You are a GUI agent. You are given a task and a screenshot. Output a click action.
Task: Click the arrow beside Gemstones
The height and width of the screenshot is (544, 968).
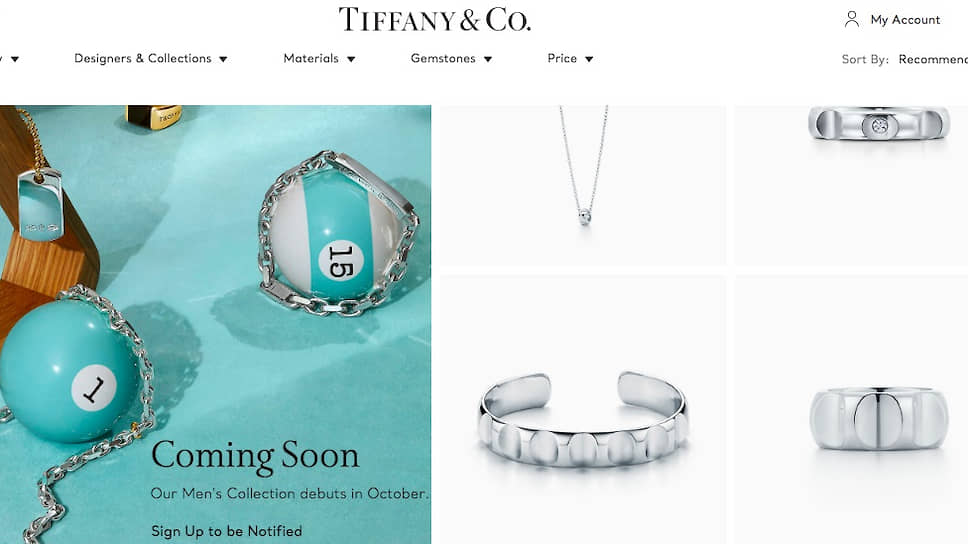click(488, 59)
